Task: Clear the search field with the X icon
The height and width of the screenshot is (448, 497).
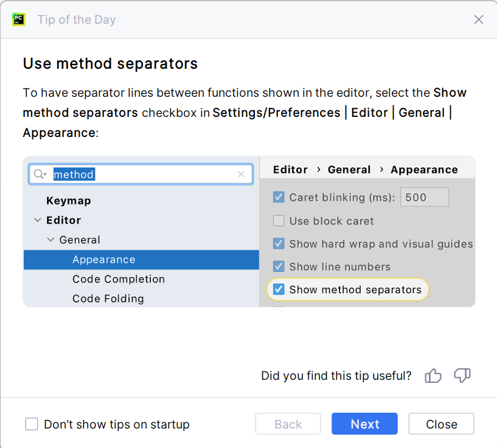Action: [241, 175]
